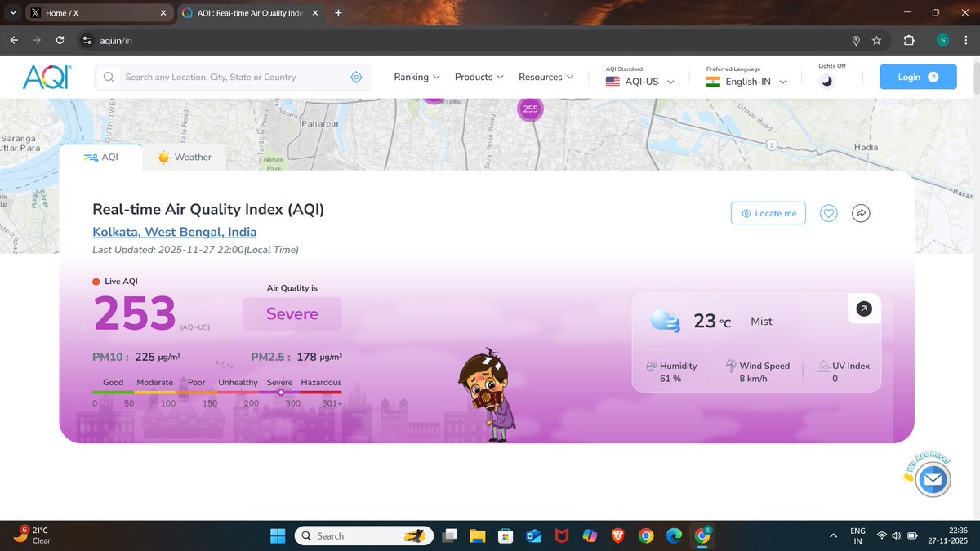
Task: Launch Microsoft Store from taskbar
Action: coord(506,536)
